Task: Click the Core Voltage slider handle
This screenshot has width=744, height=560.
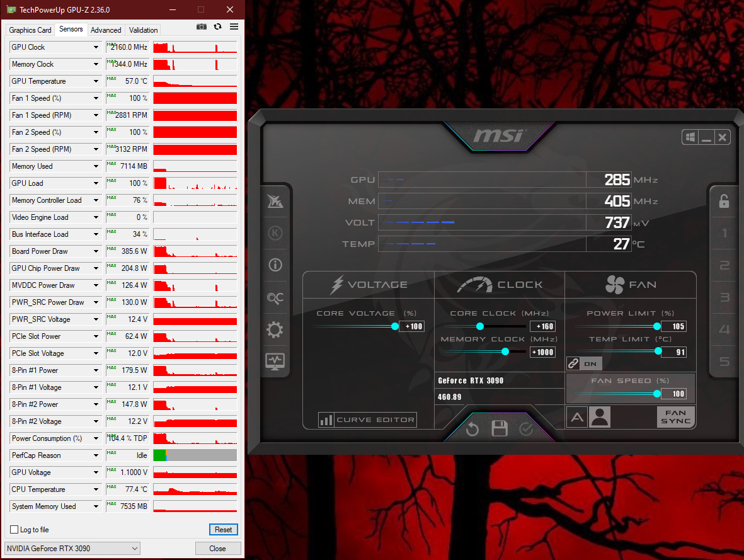Action: click(x=395, y=326)
